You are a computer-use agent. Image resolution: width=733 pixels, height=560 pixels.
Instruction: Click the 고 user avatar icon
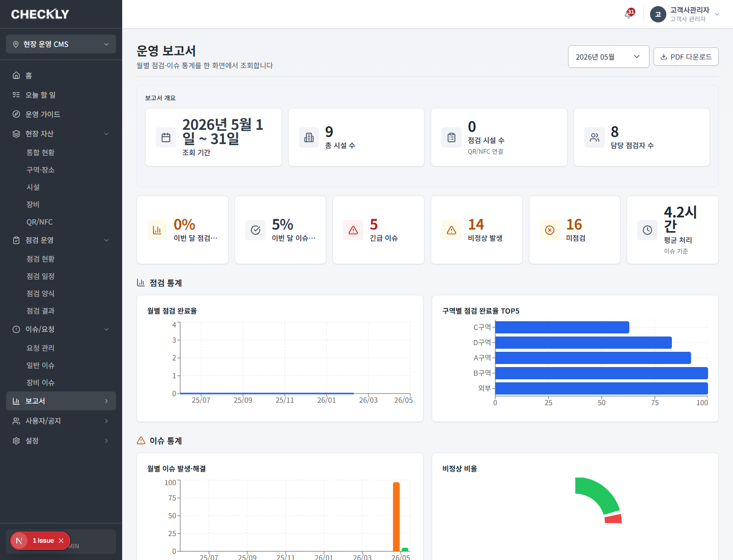[658, 14]
